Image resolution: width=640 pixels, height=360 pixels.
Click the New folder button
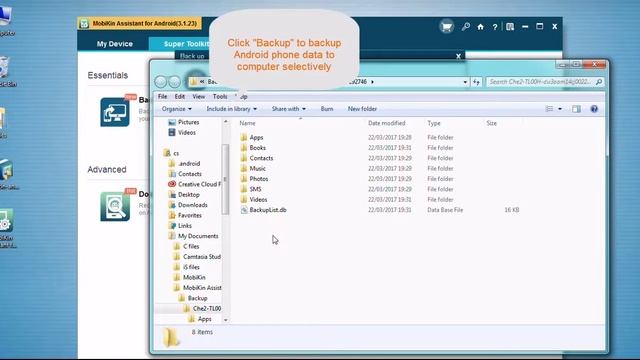(x=362, y=109)
